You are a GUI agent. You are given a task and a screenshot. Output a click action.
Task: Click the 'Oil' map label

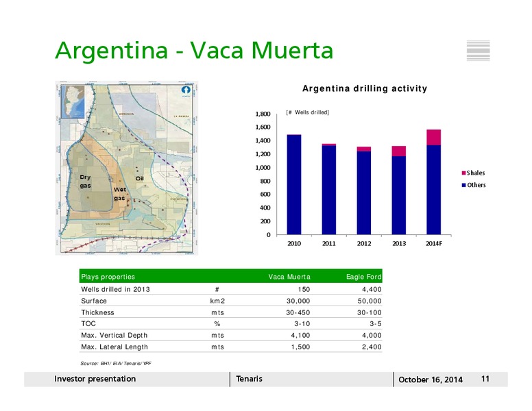[x=139, y=178]
